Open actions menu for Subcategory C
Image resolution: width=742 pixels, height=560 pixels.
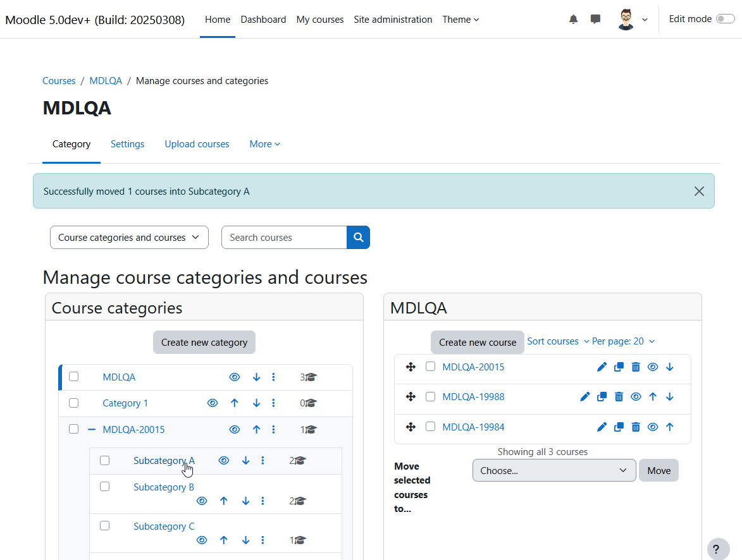pos(263,540)
